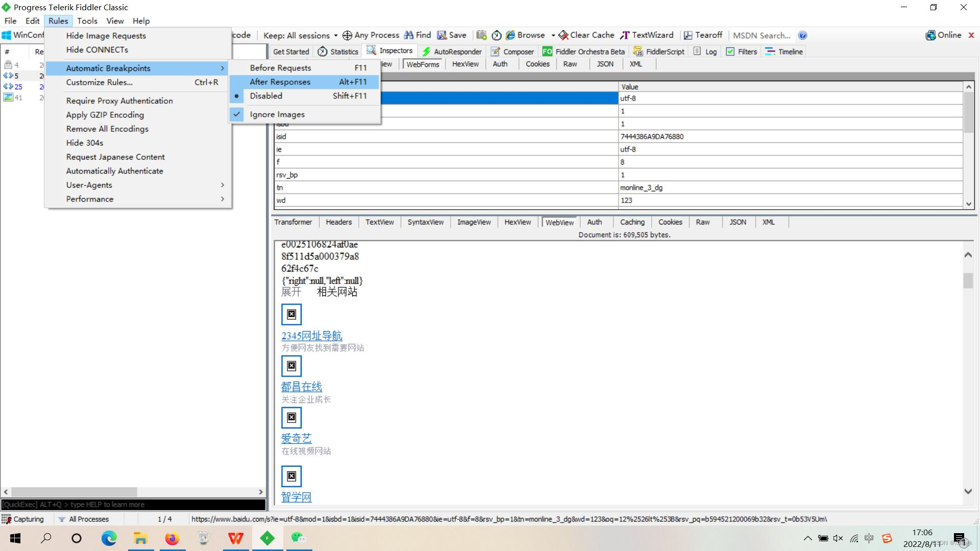
Task: Open Firefox from the taskbar
Action: 172,538
